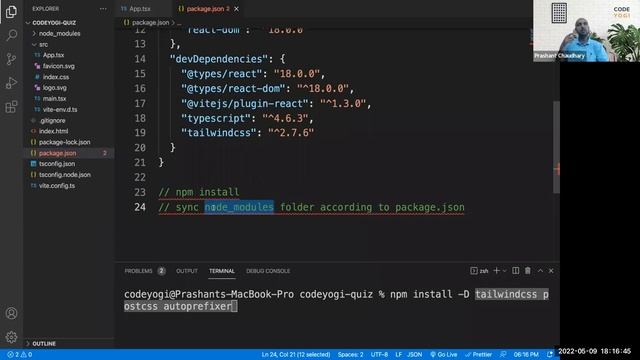Open favicon.svg in the file tree

(x=59, y=66)
